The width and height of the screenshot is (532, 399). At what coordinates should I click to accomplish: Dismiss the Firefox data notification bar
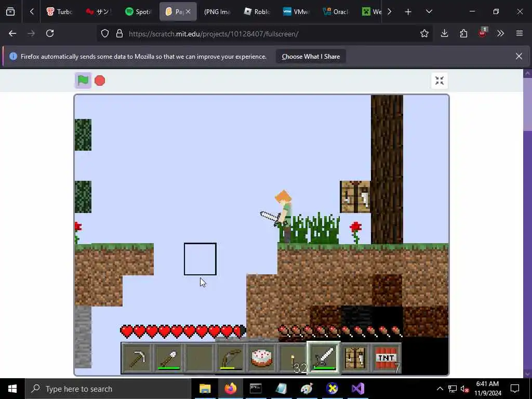click(519, 56)
